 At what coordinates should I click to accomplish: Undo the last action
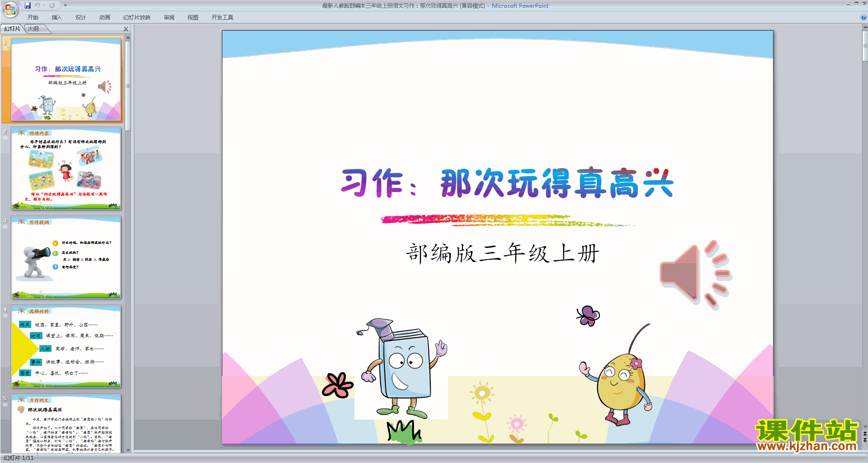point(37,5)
